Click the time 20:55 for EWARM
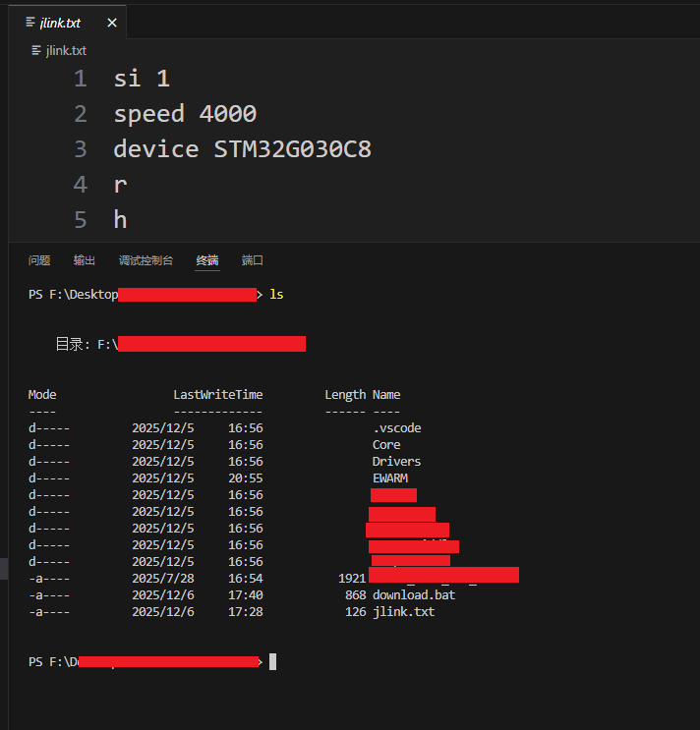The width and height of the screenshot is (700, 730). point(246,478)
